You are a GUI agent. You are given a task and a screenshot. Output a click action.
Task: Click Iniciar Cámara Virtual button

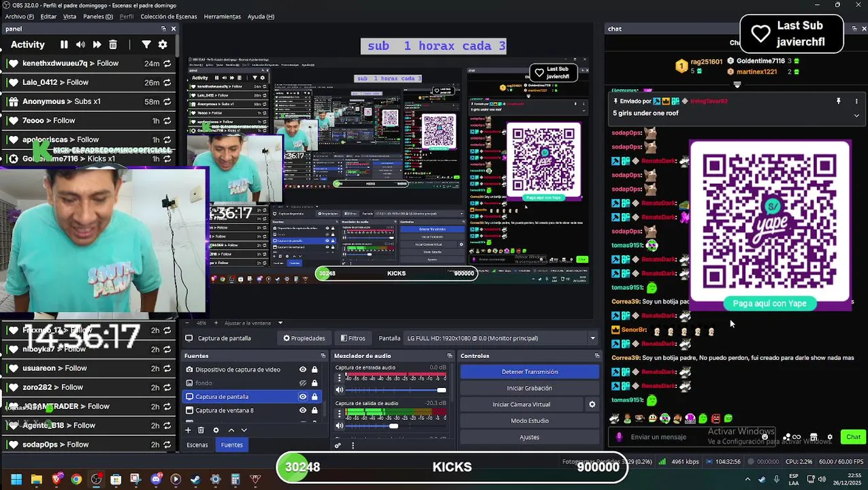coord(521,404)
